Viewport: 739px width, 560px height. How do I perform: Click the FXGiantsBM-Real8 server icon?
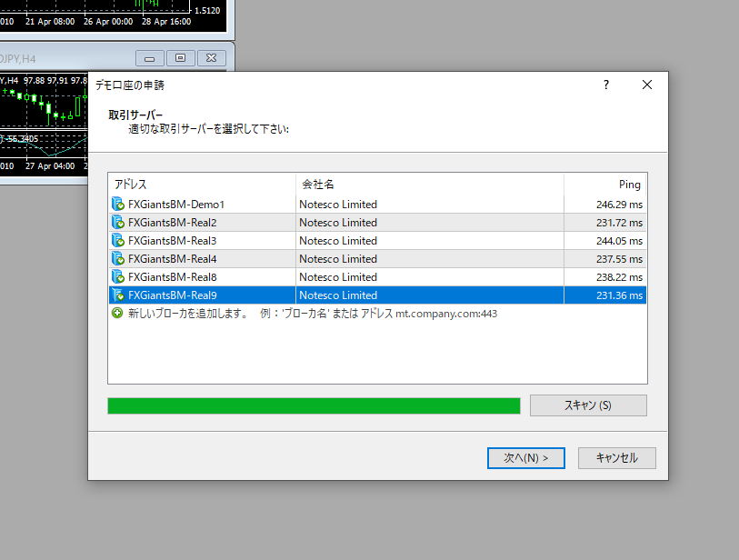118,276
